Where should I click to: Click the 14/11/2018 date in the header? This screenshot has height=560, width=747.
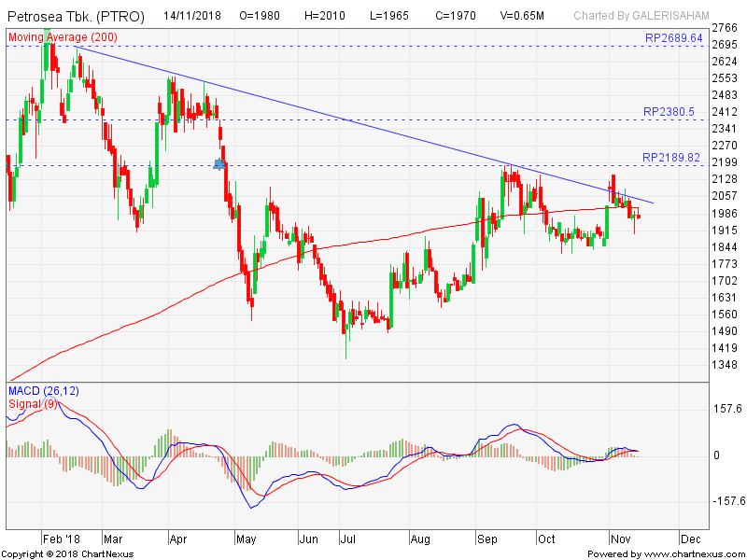[x=194, y=15]
